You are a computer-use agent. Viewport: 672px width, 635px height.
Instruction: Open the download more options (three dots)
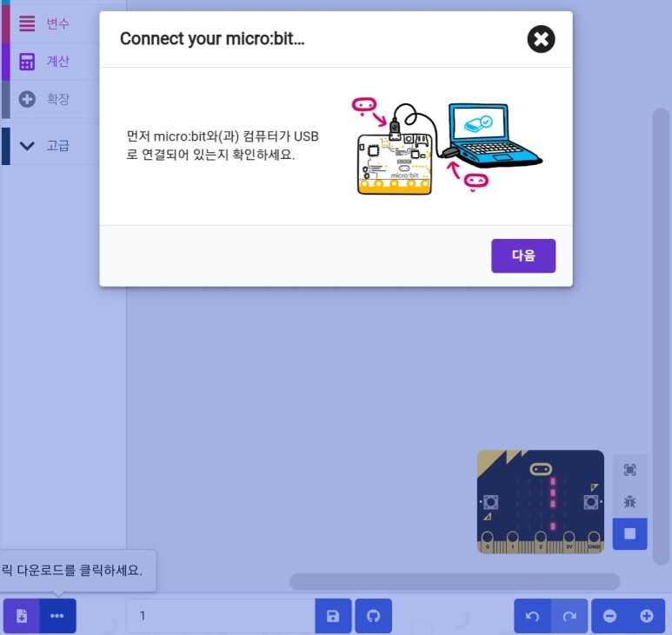pyautogui.click(x=57, y=616)
